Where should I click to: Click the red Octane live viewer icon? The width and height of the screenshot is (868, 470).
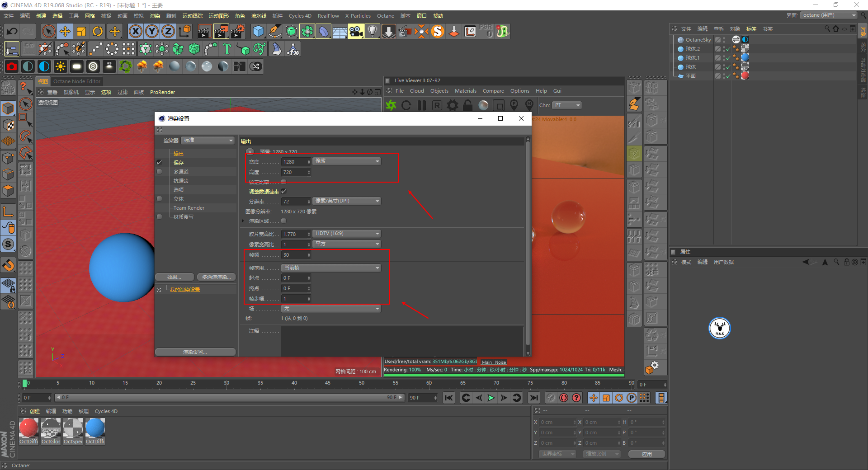click(x=12, y=66)
